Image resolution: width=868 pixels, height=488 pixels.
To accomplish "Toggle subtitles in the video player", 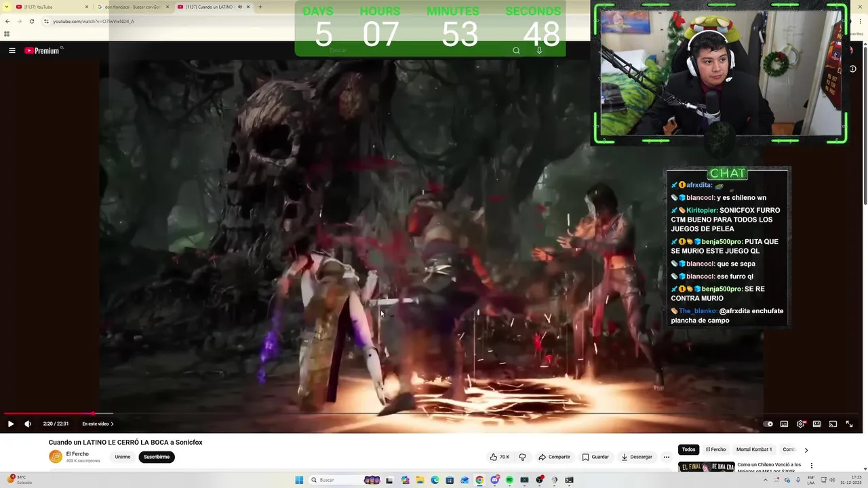I will [784, 424].
